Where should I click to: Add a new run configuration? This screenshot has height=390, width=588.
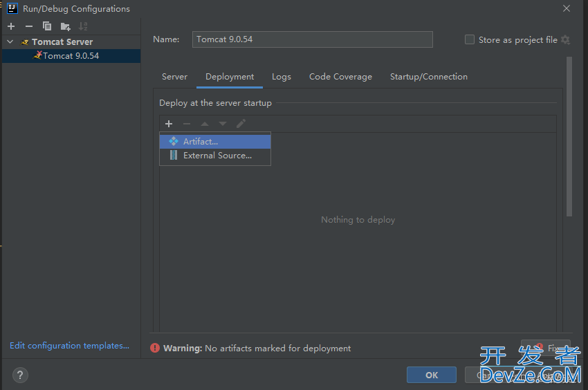[11, 26]
